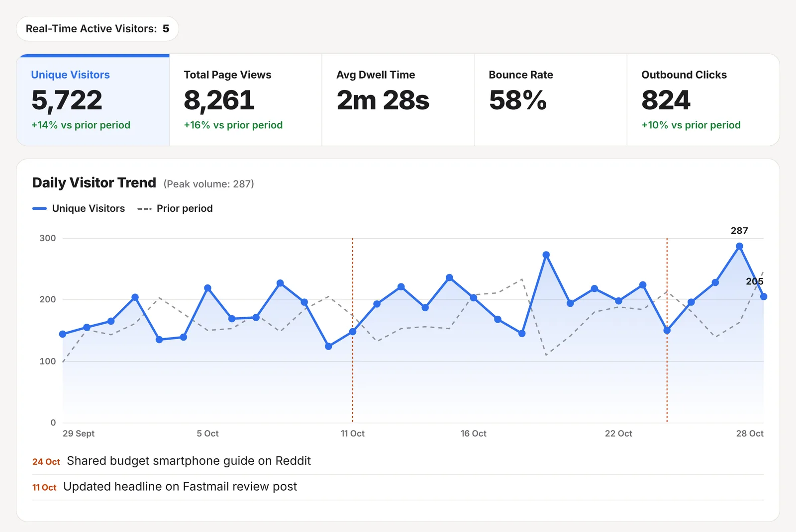Click the 58% bounce rate value
Screen dimensions: 796x532
[518, 100]
